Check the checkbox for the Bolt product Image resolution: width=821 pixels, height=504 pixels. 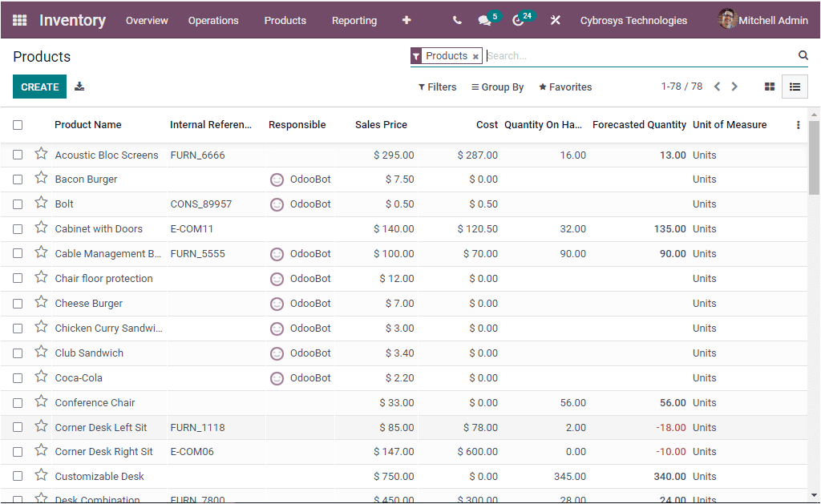click(18, 204)
